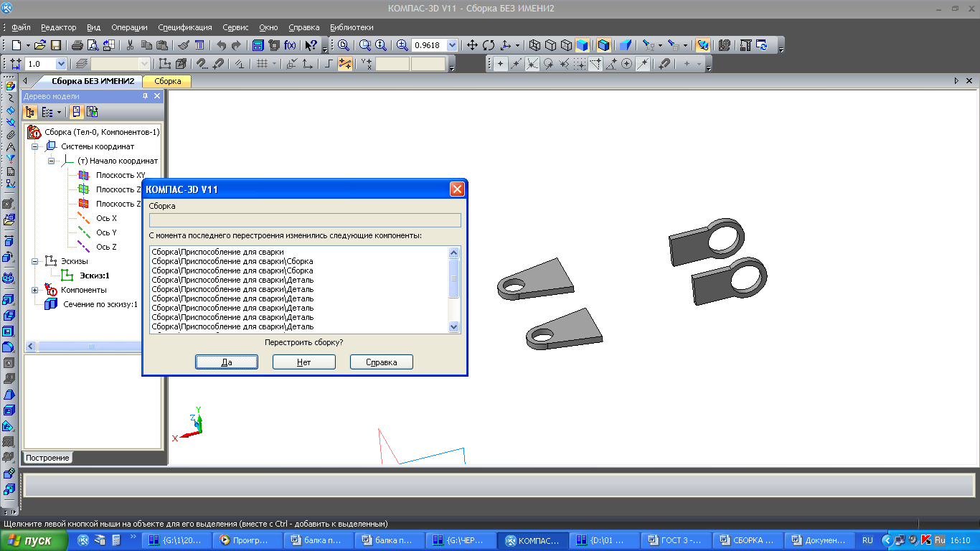
Task: Toggle the nearest point snap icon
Action: [501, 64]
